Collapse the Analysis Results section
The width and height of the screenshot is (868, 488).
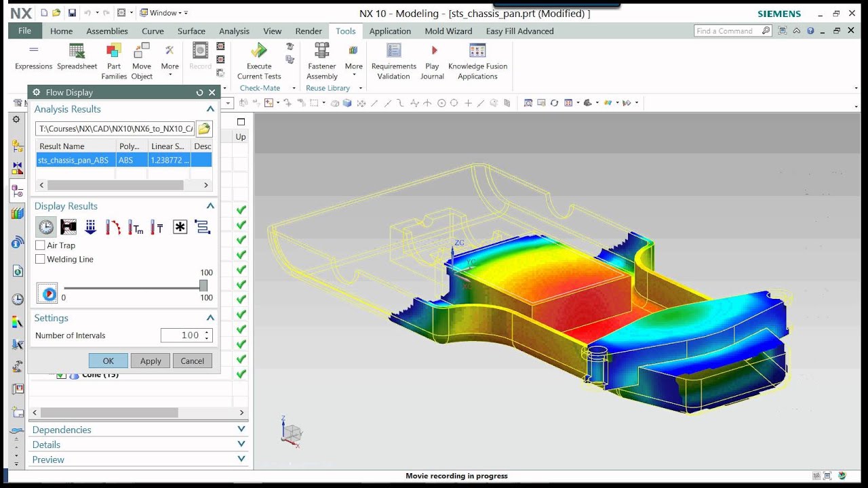[210, 109]
